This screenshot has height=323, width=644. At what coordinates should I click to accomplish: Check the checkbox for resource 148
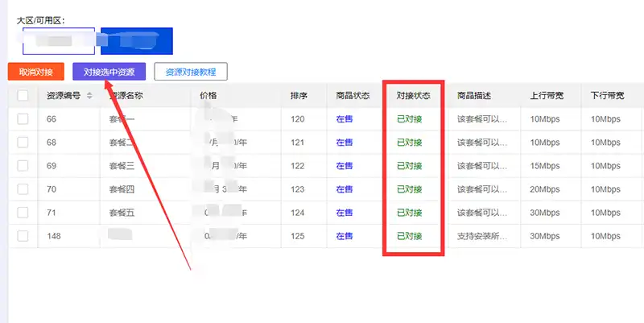click(x=23, y=236)
